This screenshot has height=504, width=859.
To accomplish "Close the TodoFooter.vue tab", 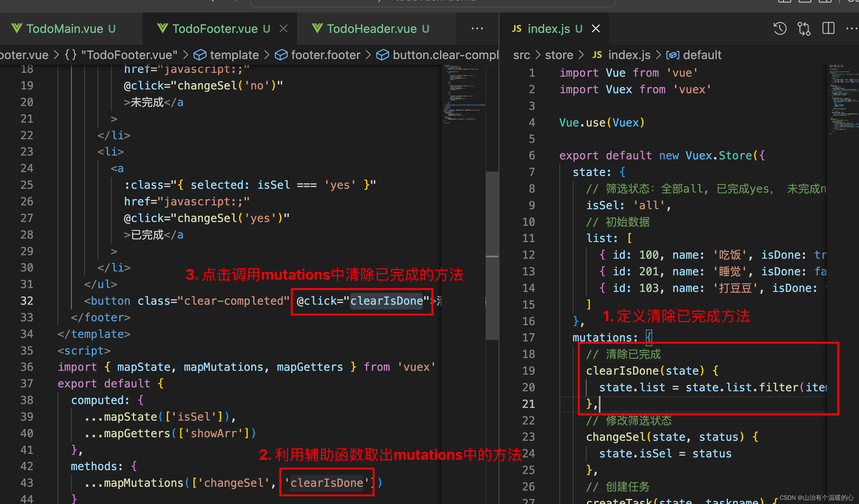I will [x=283, y=29].
